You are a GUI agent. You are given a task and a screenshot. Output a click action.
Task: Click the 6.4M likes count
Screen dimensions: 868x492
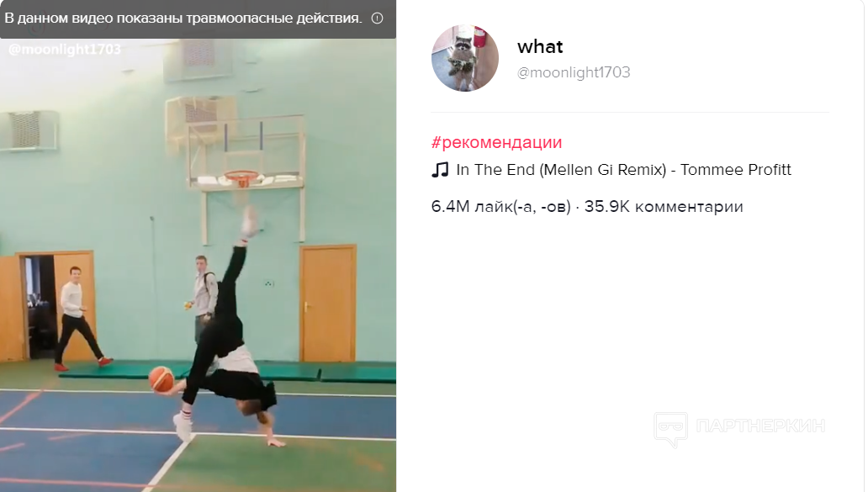point(500,206)
